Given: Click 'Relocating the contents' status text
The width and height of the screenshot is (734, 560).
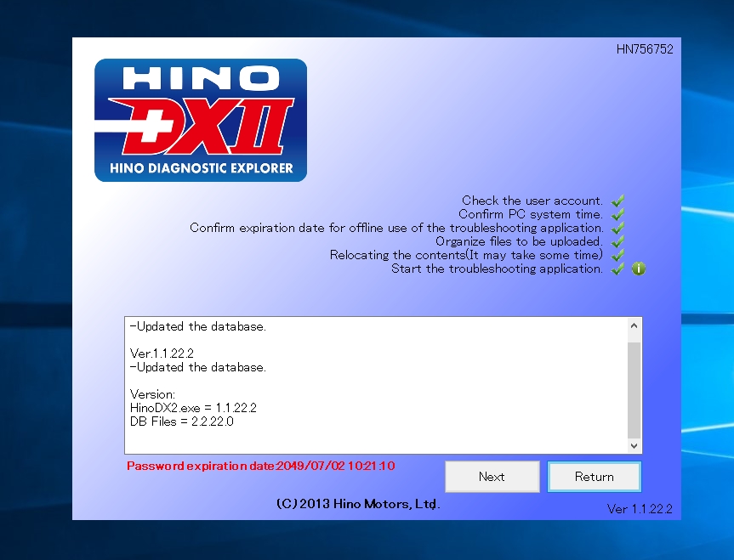Looking at the screenshot, I should tap(466, 255).
